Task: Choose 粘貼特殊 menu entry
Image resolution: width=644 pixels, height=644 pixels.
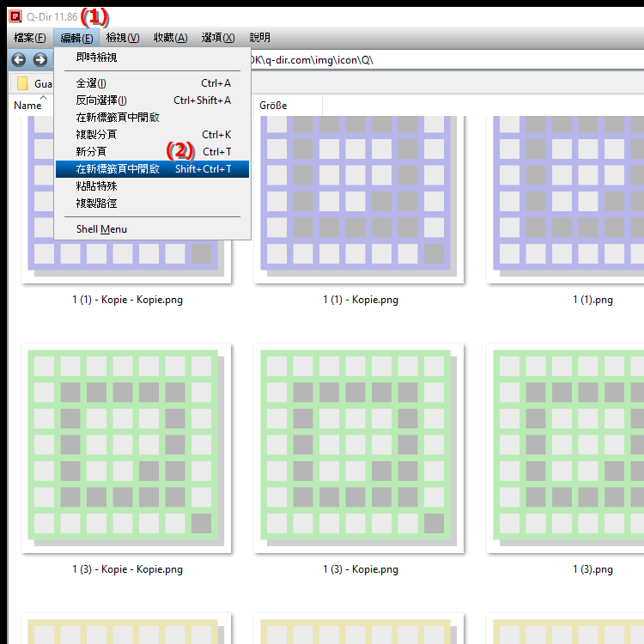Action: point(152,186)
